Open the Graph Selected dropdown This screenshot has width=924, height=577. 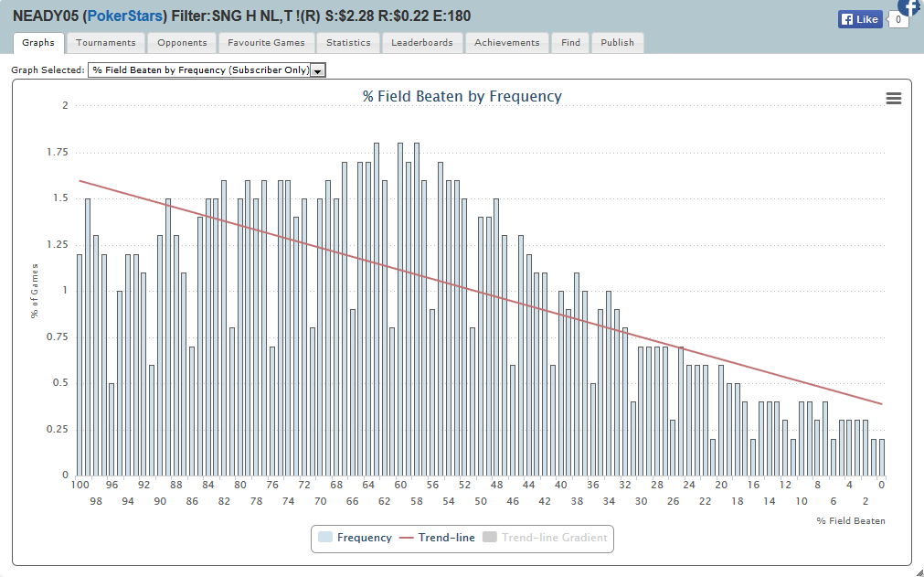pyautogui.click(x=199, y=70)
